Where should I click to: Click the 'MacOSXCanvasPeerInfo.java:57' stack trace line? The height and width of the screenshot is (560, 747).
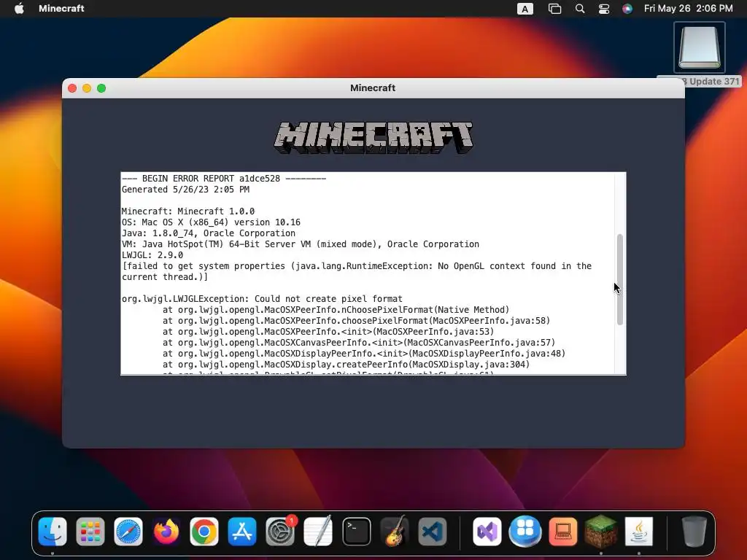pos(359,343)
